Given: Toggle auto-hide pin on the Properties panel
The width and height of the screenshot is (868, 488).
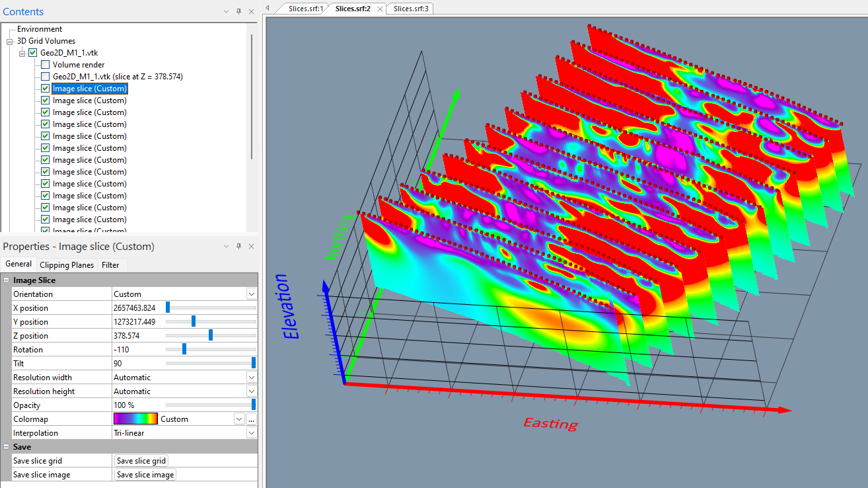Looking at the screenshot, I should coord(238,246).
